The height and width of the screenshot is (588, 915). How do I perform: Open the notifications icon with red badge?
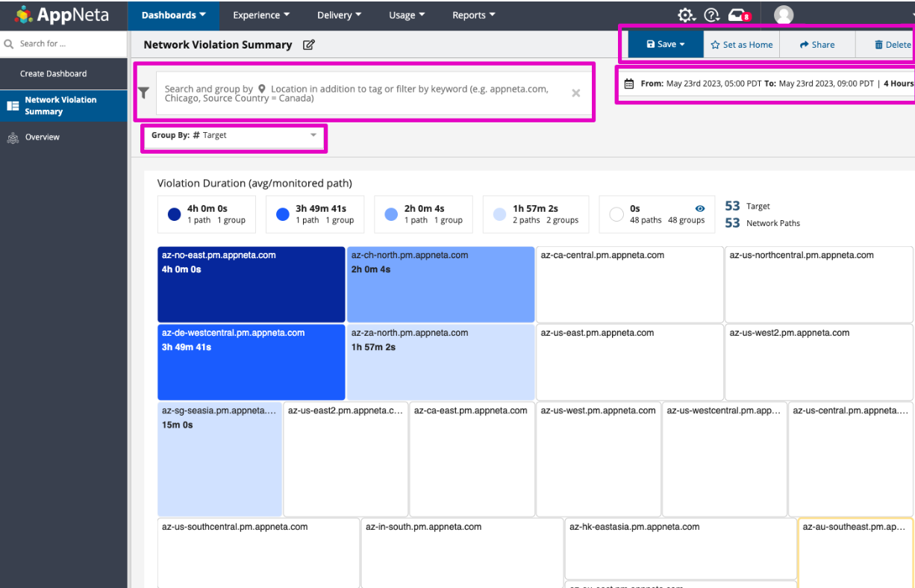(737, 15)
